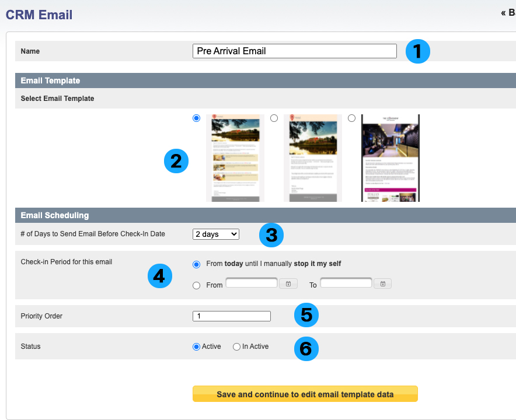The image size is (516, 420).
Task: Open the '2 days' send-before dropdown
Action: (x=215, y=234)
